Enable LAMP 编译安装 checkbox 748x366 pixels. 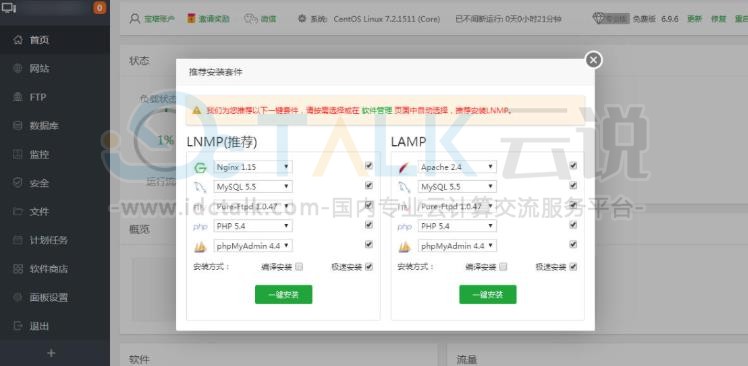(x=503, y=267)
